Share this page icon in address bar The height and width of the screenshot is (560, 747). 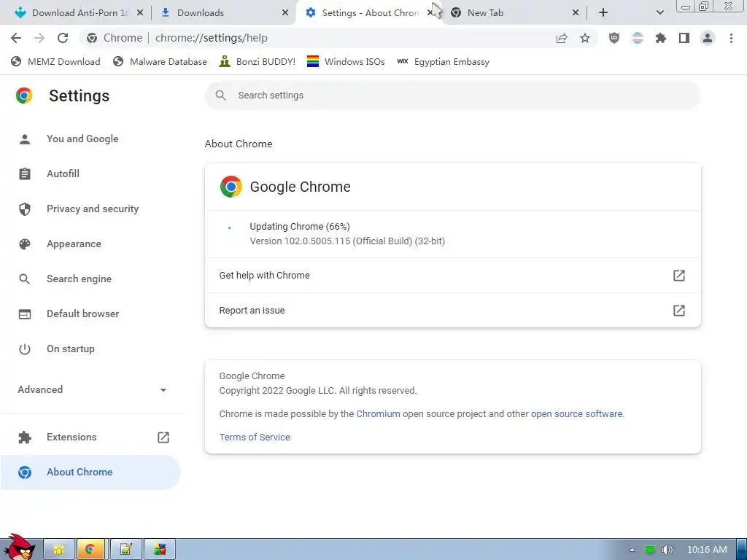pyautogui.click(x=562, y=38)
